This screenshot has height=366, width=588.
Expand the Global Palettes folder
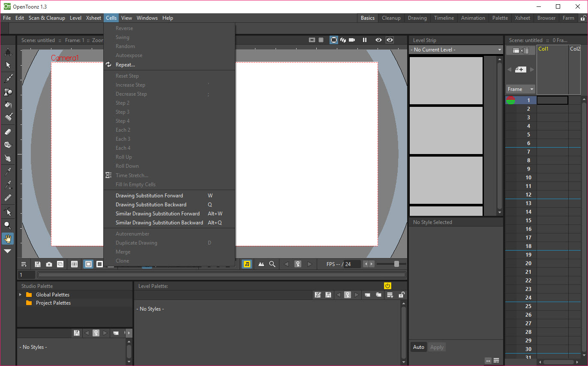point(20,295)
